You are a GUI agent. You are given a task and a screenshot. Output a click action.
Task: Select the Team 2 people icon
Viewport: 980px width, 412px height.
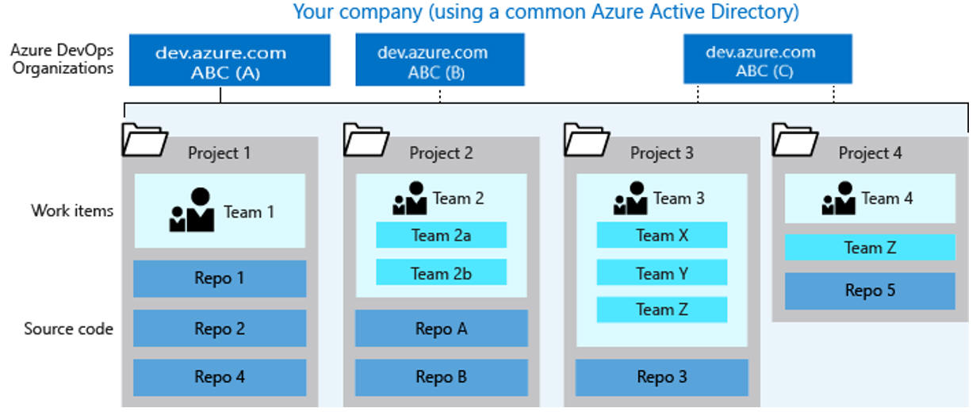410,198
